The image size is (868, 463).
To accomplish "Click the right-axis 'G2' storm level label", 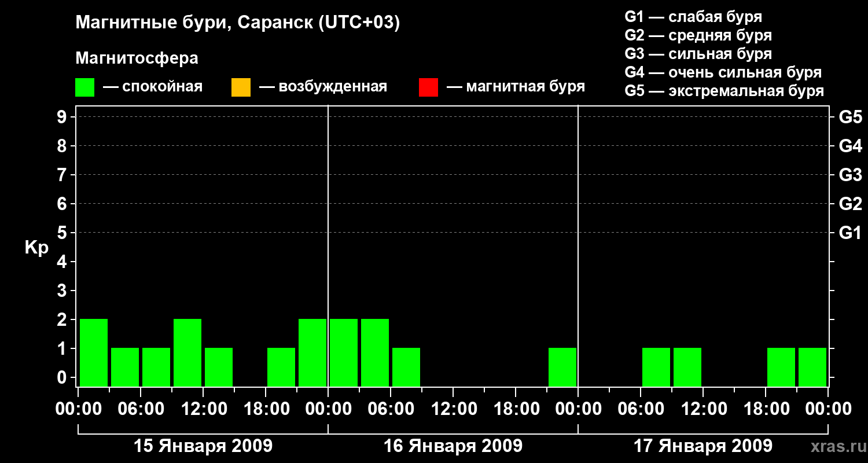I will (851, 204).
